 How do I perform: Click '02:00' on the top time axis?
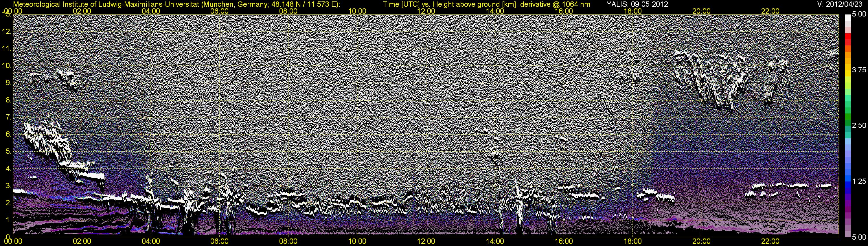tap(82, 11)
